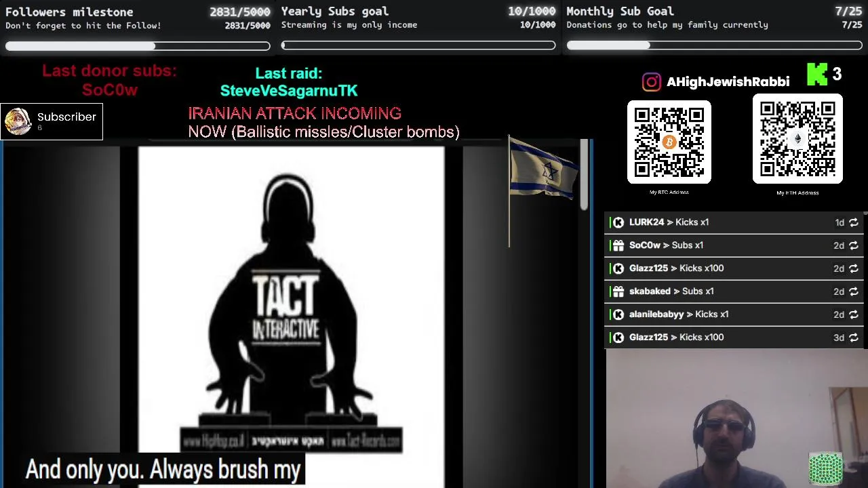Click the webcam feed of the streamer

(x=736, y=419)
